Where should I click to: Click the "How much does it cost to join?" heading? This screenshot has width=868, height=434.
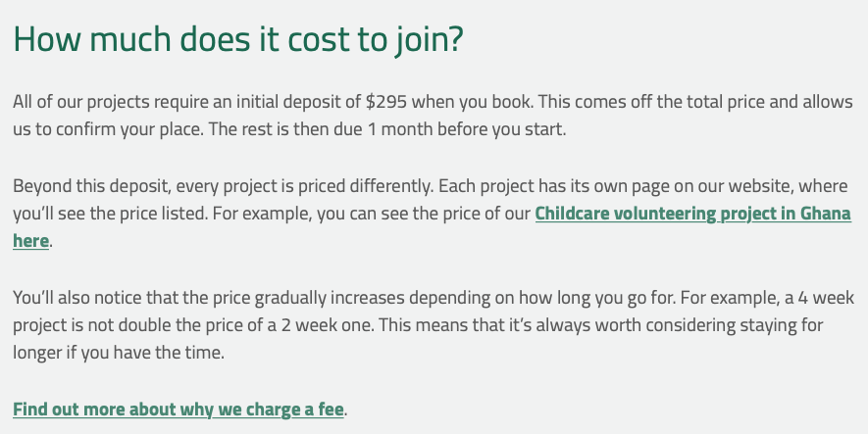coord(237,40)
